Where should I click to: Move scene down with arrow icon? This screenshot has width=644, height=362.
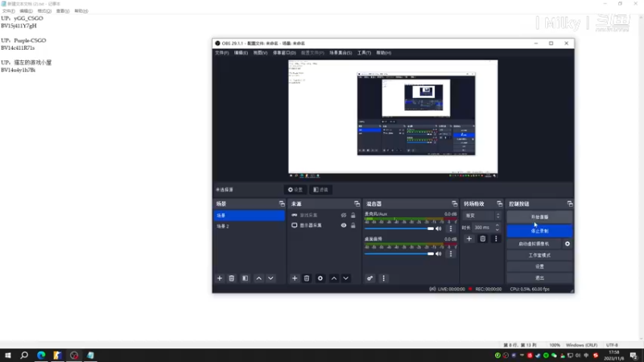click(270, 278)
